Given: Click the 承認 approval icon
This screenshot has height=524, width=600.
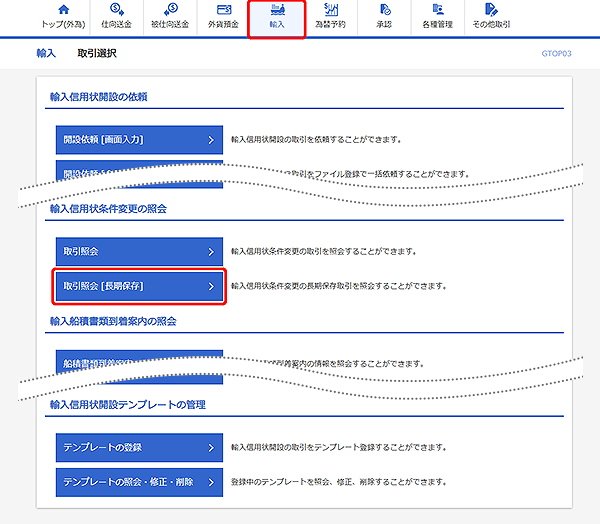Looking at the screenshot, I should (x=385, y=9).
